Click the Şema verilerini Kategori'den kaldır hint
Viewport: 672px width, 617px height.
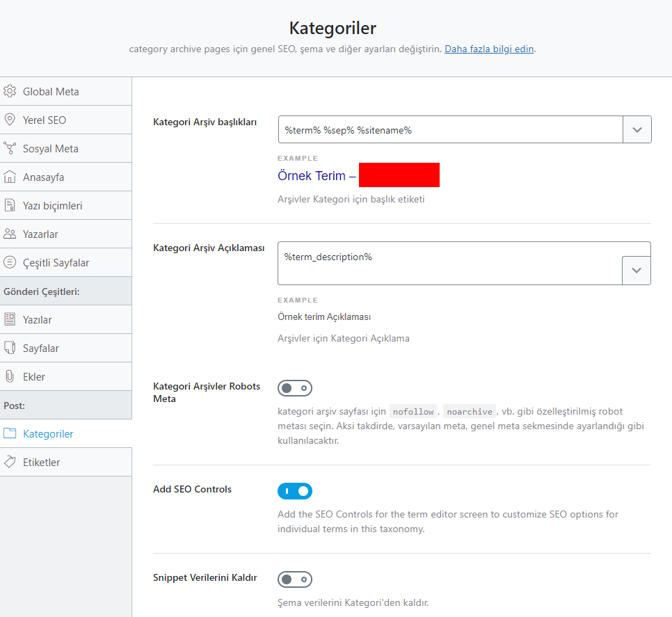click(353, 603)
